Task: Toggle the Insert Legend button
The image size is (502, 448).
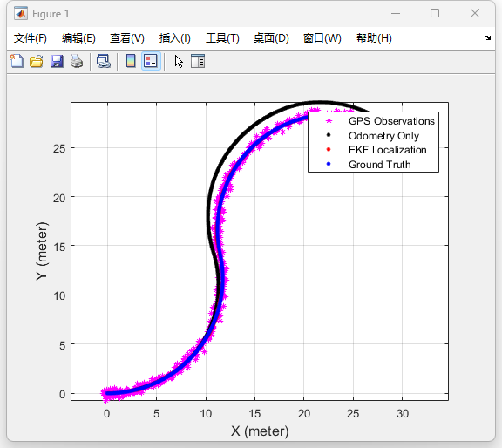Action: 151,61
